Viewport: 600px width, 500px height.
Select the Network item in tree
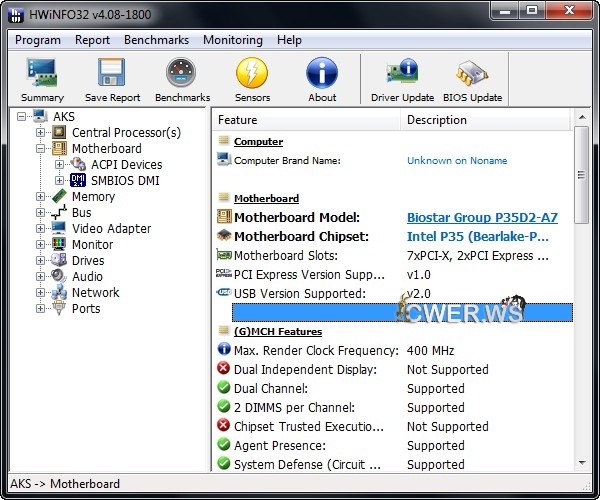pyautogui.click(x=95, y=293)
